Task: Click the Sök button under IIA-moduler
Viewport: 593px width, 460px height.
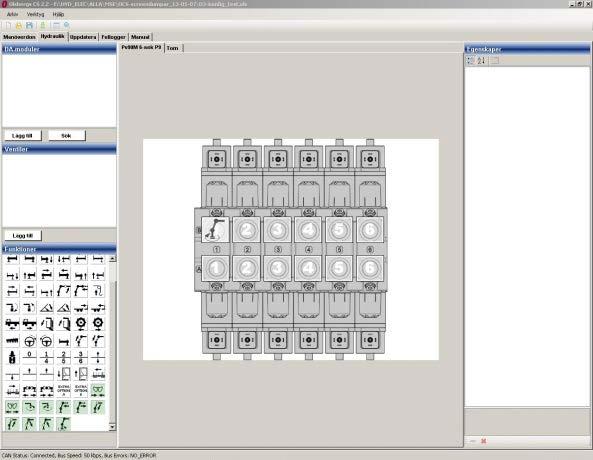Action: (x=67, y=135)
